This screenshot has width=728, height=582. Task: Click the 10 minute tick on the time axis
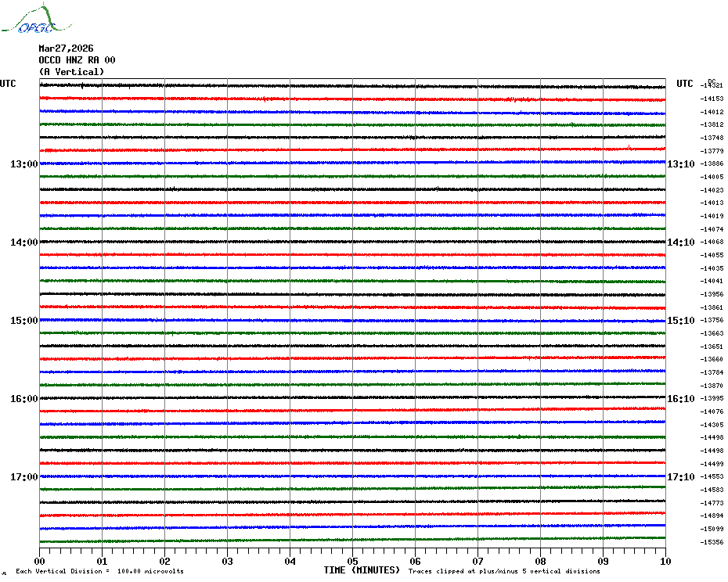click(665, 561)
